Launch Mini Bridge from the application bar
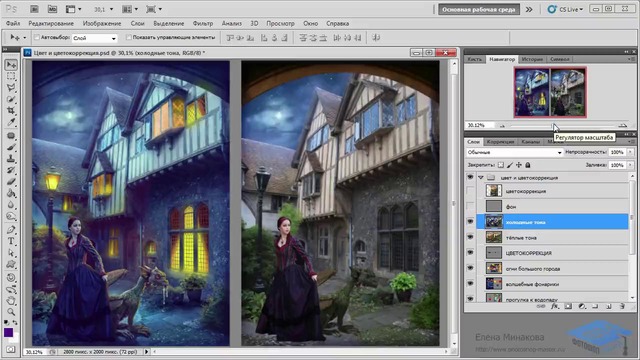 pyautogui.click(x=52, y=9)
